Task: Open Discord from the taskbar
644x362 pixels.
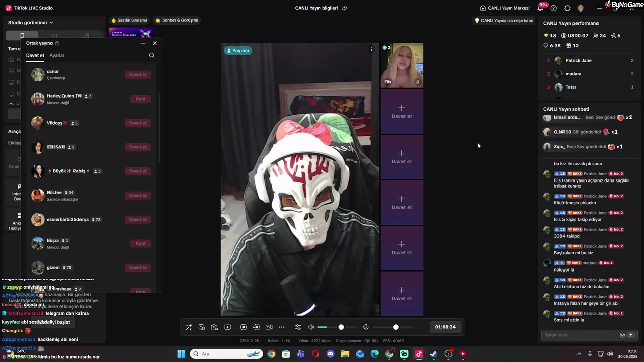Action: [330, 354]
